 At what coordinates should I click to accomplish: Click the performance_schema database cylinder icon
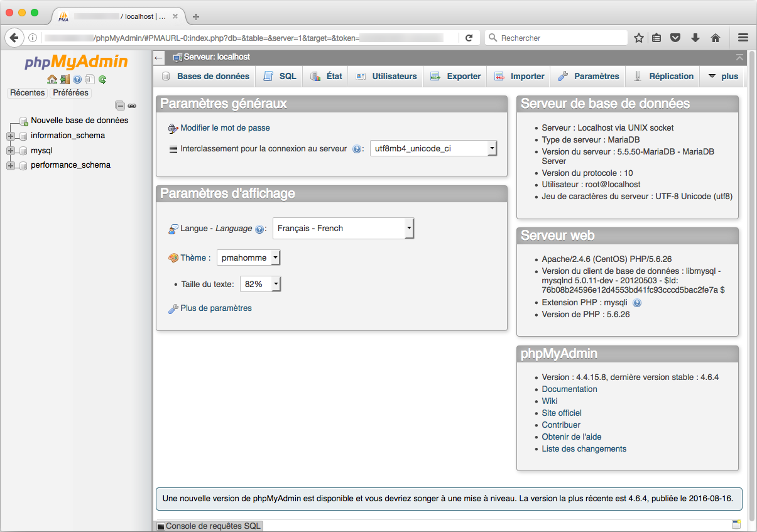(x=24, y=165)
